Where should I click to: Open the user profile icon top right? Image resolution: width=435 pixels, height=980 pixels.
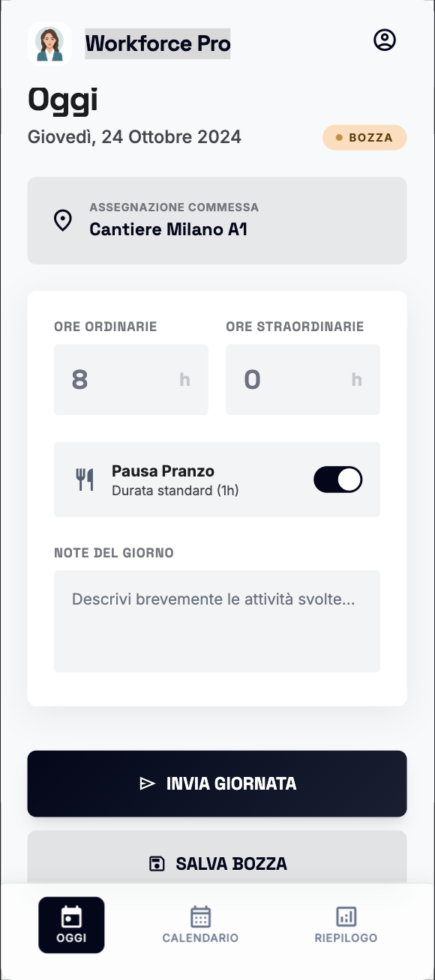pos(384,40)
